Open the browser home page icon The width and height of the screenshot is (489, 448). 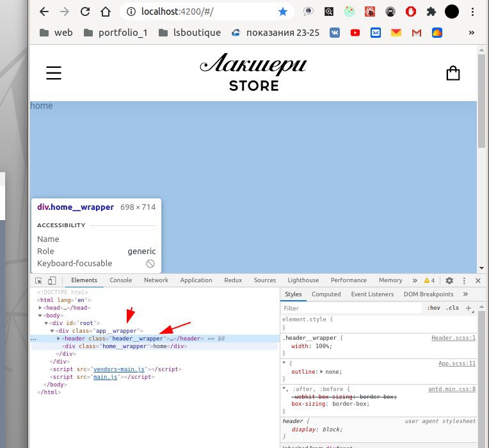click(106, 12)
